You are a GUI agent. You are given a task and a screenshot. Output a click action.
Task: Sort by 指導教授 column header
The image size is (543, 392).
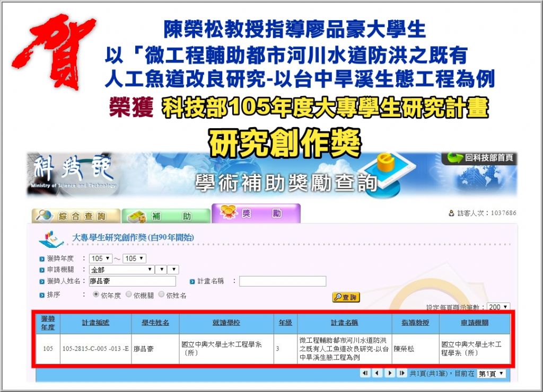coord(415,323)
